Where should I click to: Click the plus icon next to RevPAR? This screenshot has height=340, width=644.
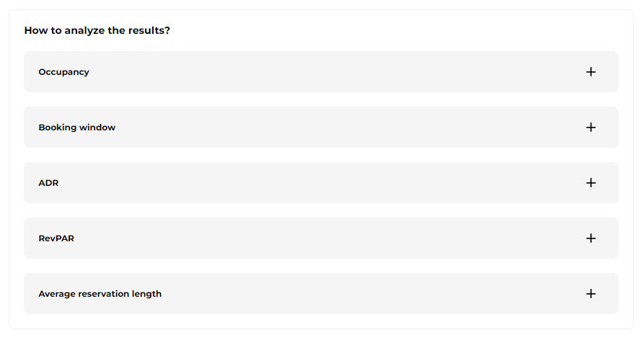point(591,238)
